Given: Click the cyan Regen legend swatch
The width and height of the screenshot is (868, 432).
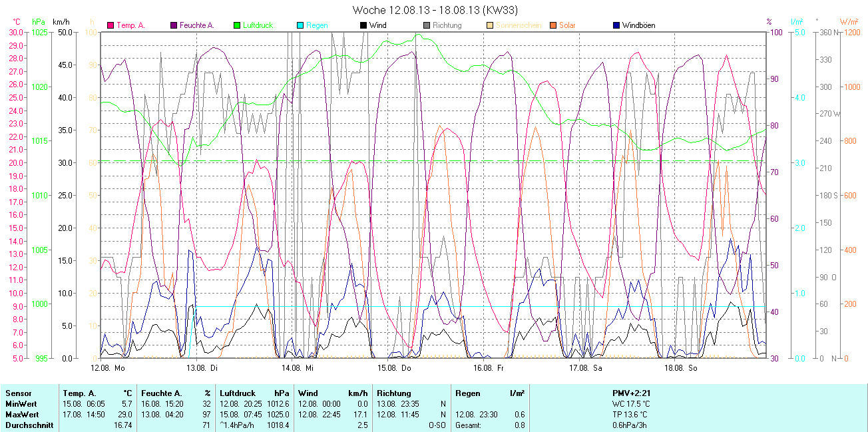Looking at the screenshot, I should click(x=300, y=25).
